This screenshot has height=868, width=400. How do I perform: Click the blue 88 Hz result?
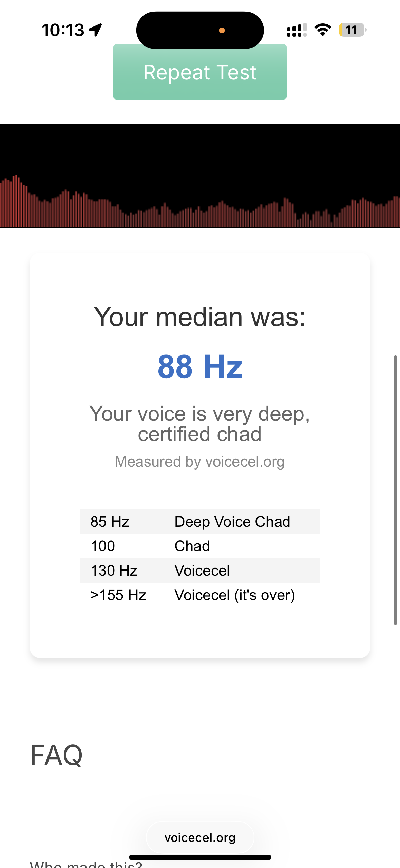200,366
